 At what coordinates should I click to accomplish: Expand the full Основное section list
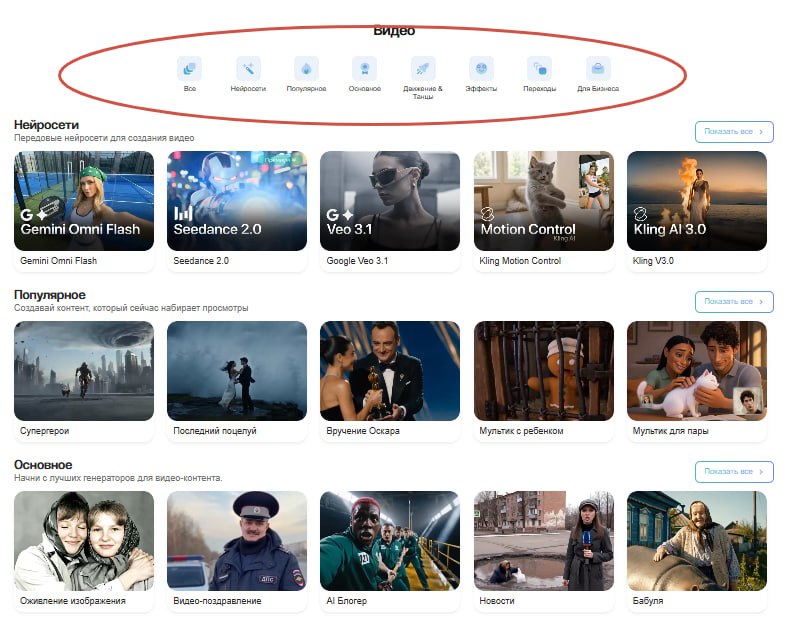734,472
